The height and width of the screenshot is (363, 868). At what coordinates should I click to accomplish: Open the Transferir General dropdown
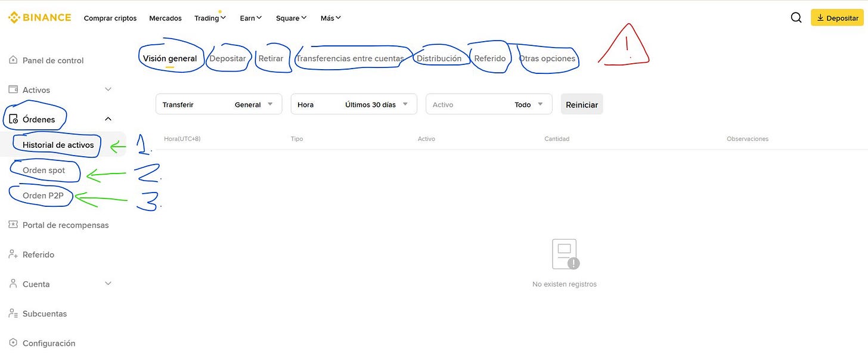point(218,104)
